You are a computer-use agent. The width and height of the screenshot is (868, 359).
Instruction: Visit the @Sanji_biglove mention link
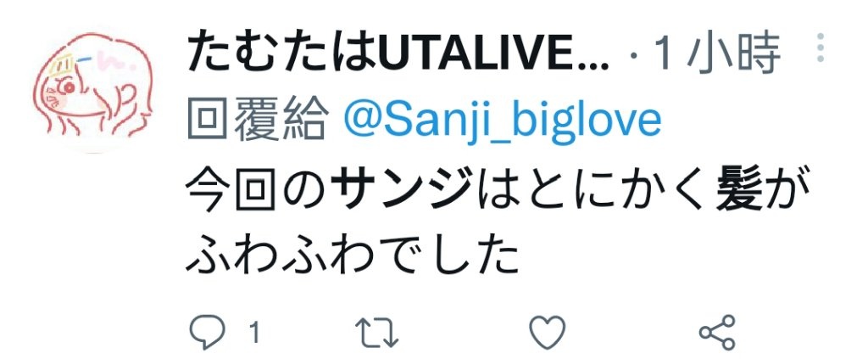[503, 121]
